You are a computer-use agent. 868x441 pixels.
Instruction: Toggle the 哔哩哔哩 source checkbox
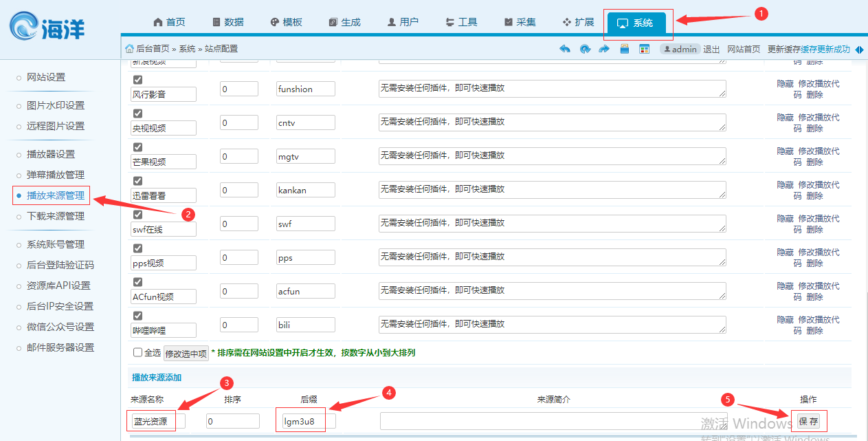click(x=137, y=316)
